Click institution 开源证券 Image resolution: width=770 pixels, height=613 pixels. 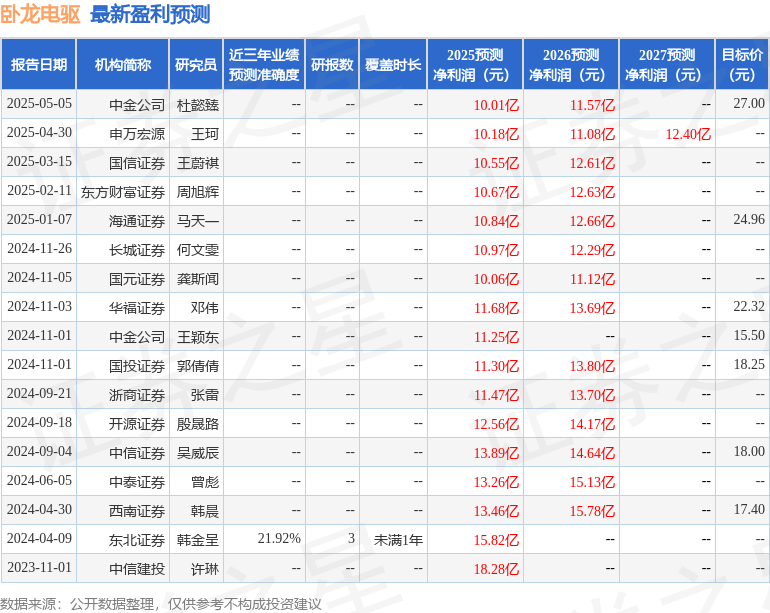coord(137,424)
